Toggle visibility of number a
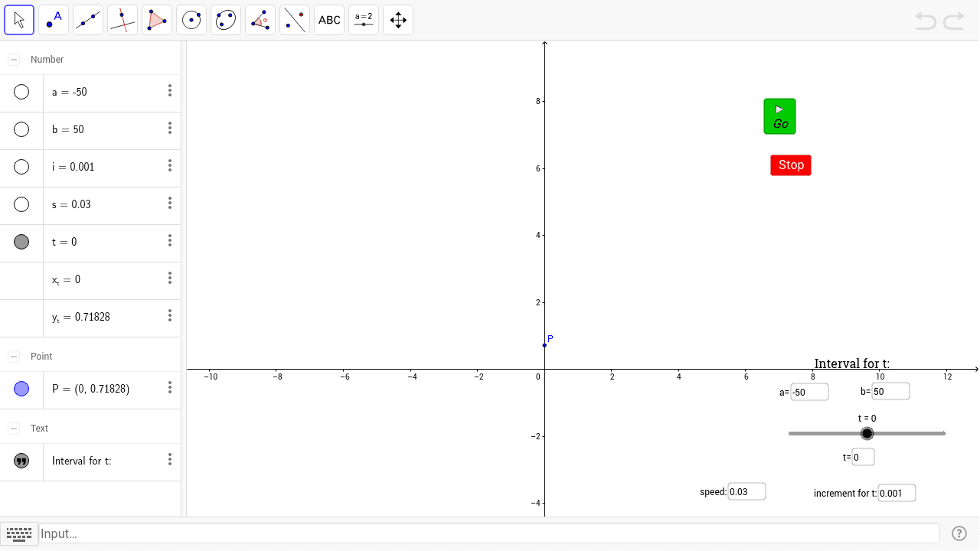The width and height of the screenshot is (980, 551). pyautogui.click(x=21, y=92)
